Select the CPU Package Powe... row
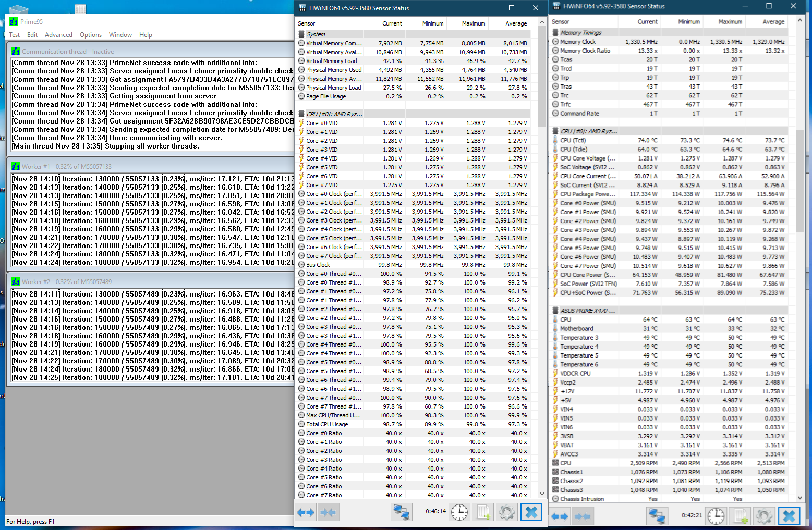This screenshot has height=530, width=812. coord(669,194)
